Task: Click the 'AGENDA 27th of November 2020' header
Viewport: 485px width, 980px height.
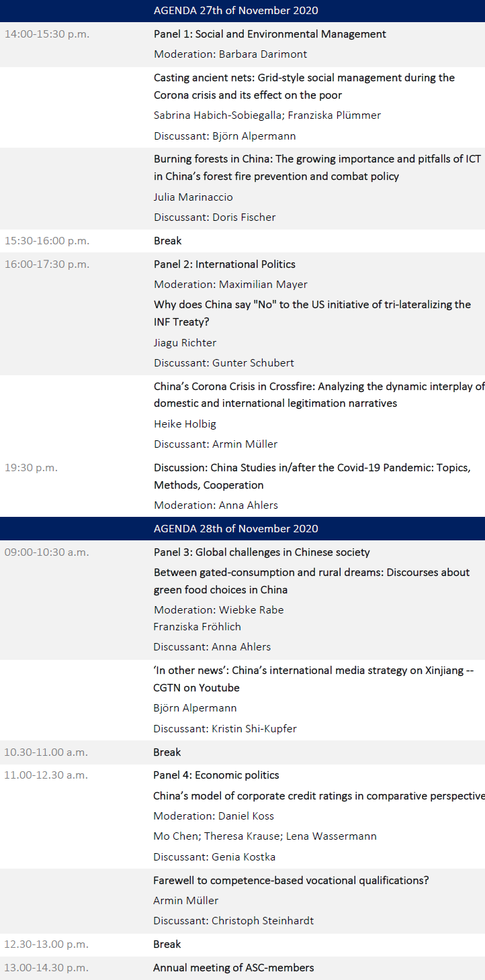Action: click(x=236, y=11)
